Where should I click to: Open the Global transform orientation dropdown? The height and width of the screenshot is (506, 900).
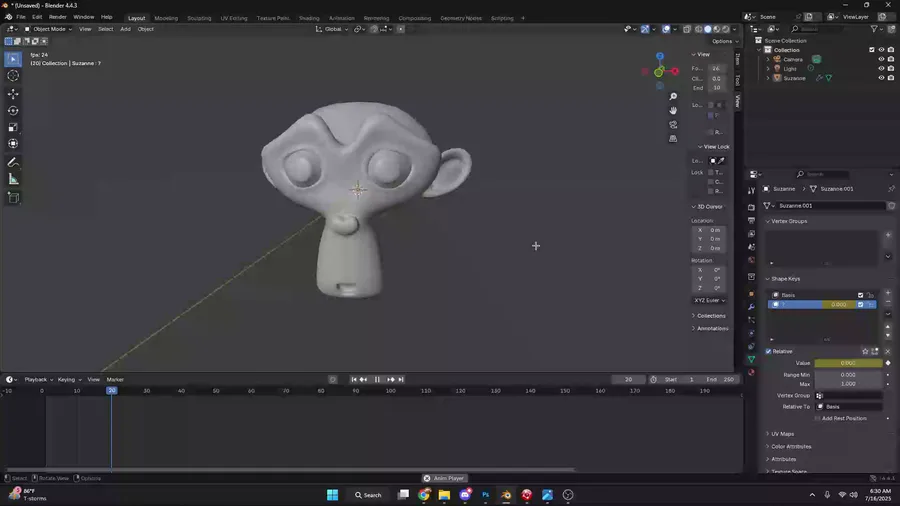point(332,29)
